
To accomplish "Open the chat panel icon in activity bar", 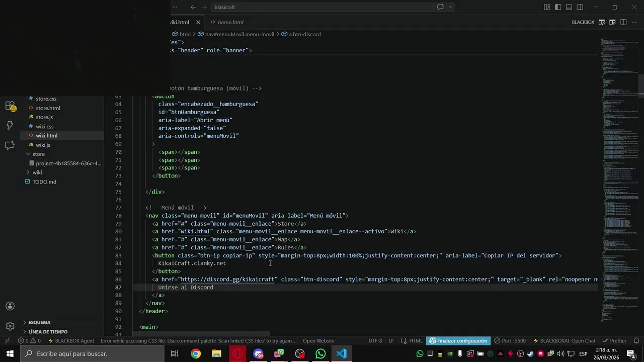I will coord(10,145).
